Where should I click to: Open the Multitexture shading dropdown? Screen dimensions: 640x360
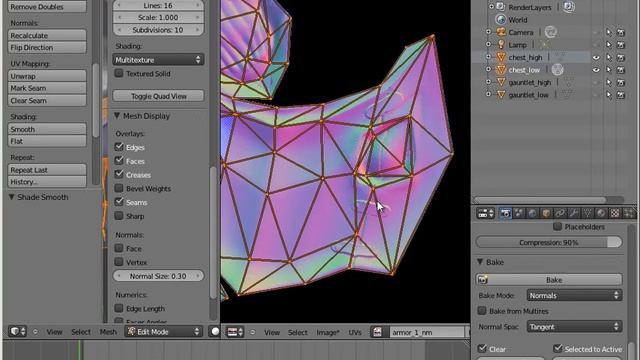[x=158, y=60]
